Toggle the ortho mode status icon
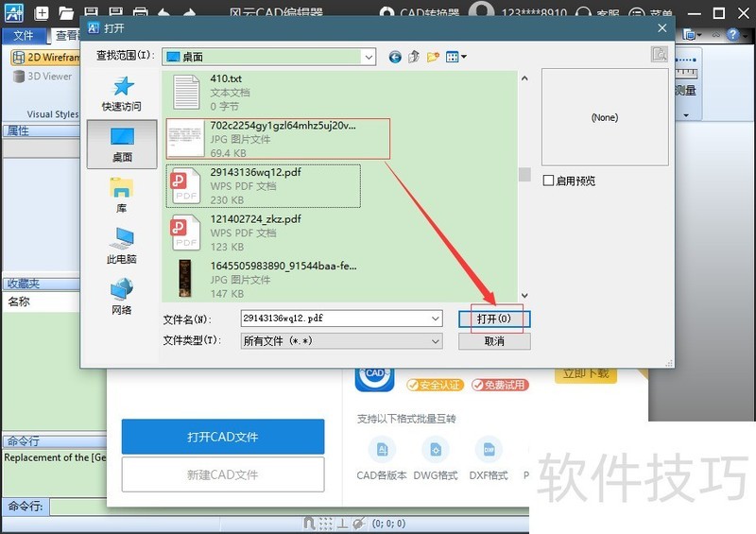Image resolution: width=756 pixels, height=534 pixels. (341, 523)
